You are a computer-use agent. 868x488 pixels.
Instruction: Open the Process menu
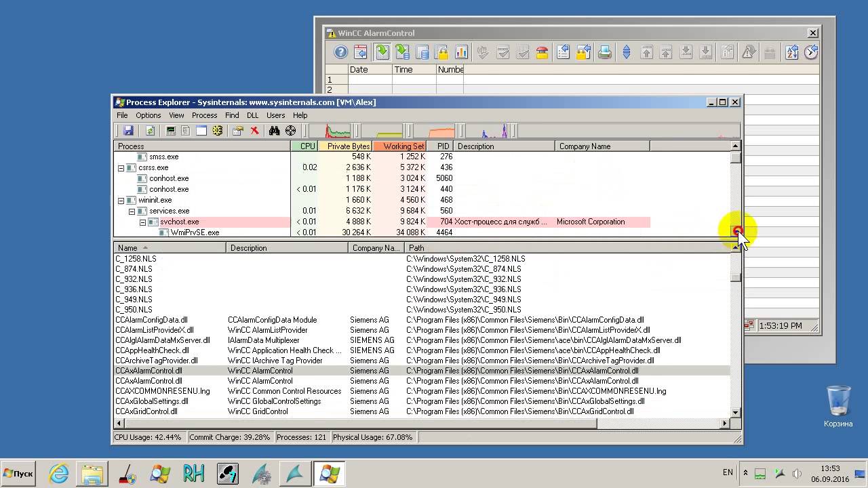(x=204, y=115)
